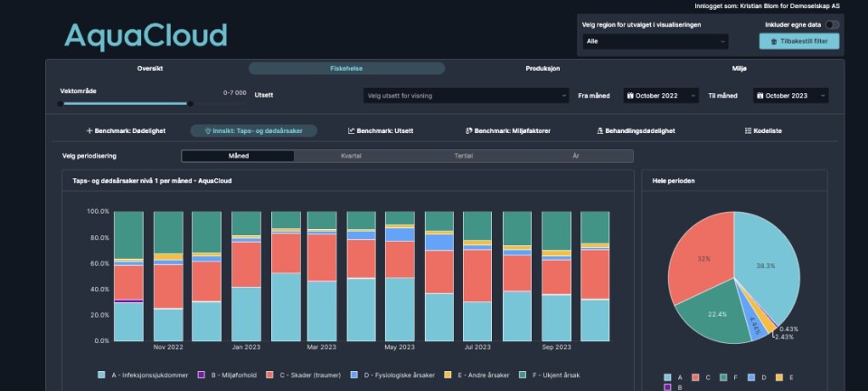
Task: Click the Innsikt: Taps- og dødsårsaker button
Action: pos(253,131)
